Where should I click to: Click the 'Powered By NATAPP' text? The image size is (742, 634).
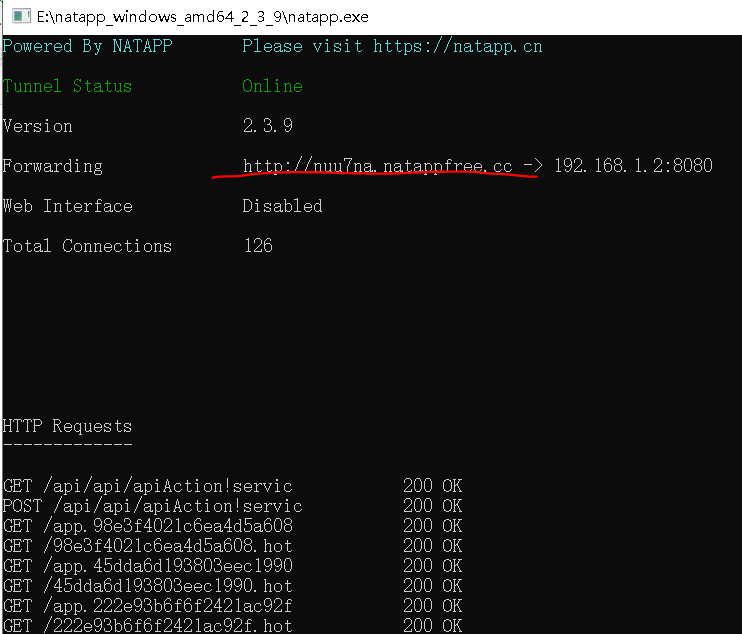point(88,46)
